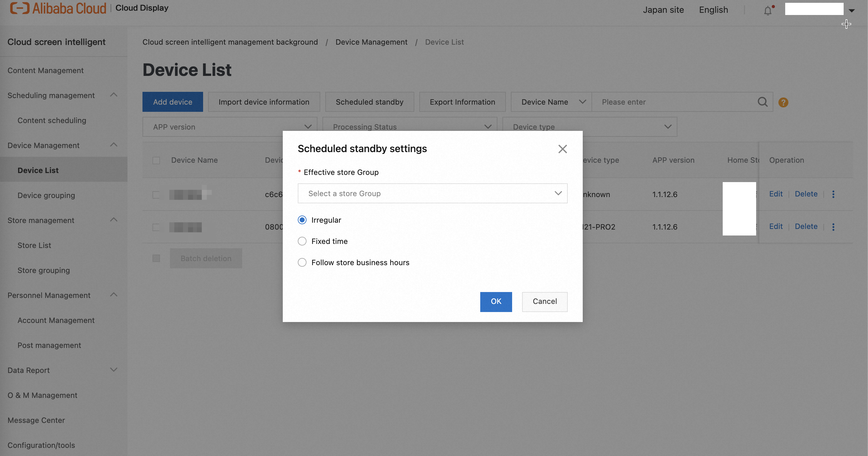Viewport: 868px width, 456px height.
Task: Open the Device type filter dropdown
Action: point(590,127)
